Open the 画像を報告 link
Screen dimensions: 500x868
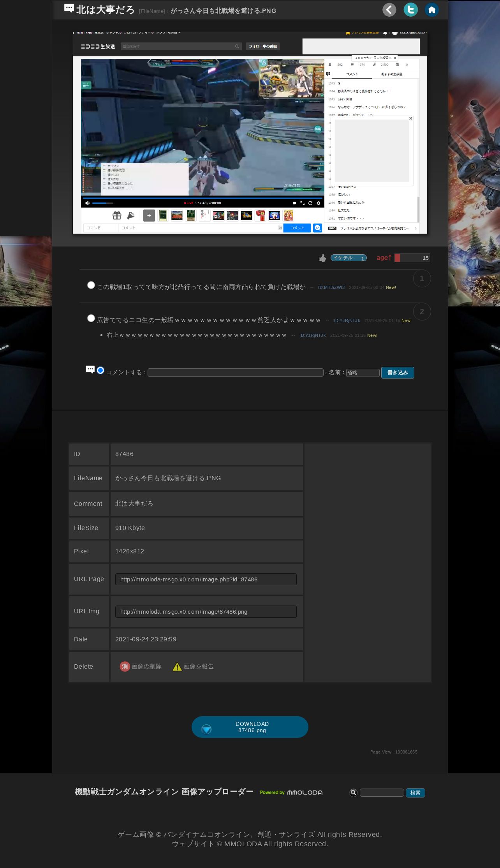199,666
